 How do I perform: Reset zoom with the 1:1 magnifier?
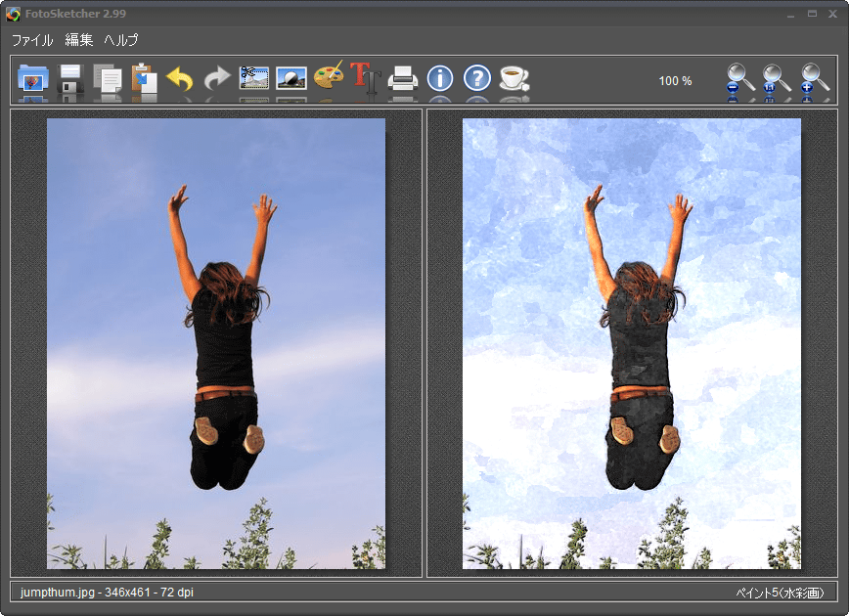coord(777,78)
